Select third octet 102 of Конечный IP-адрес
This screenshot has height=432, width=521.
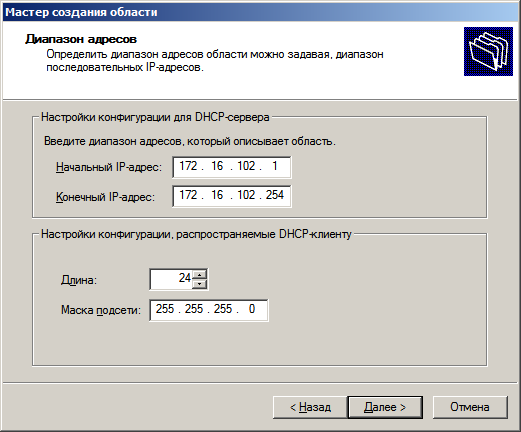click(246, 195)
